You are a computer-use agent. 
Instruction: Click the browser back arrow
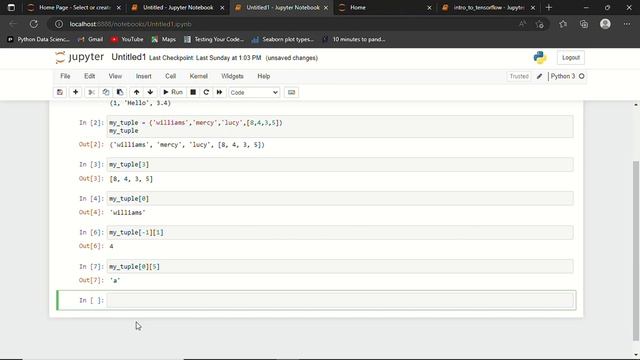point(13,24)
